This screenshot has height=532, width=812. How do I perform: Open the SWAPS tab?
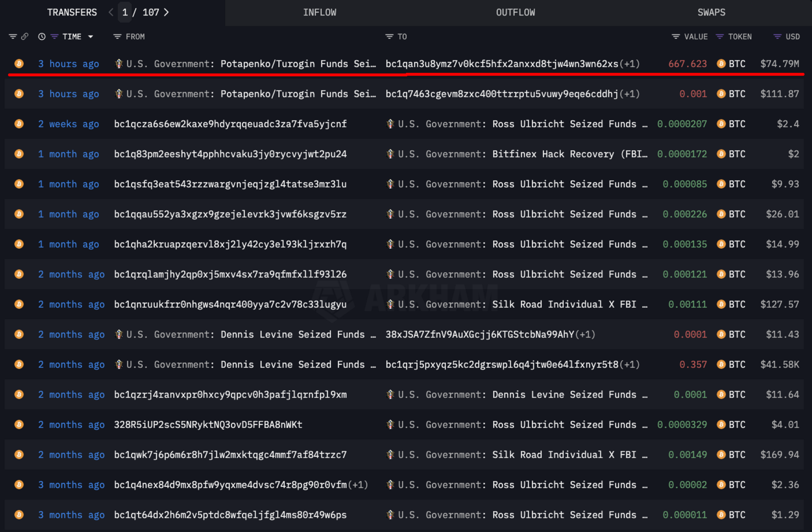click(x=712, y=12)
